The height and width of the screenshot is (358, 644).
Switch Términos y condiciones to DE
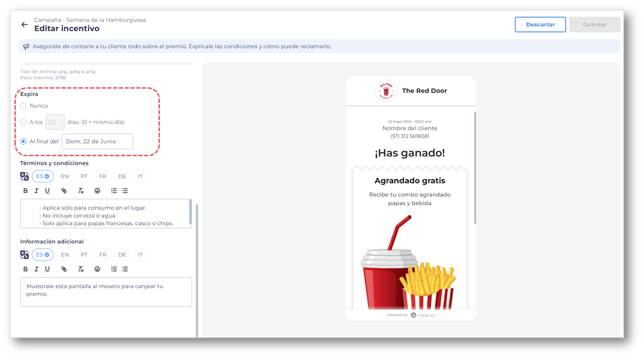pos(122,176)
